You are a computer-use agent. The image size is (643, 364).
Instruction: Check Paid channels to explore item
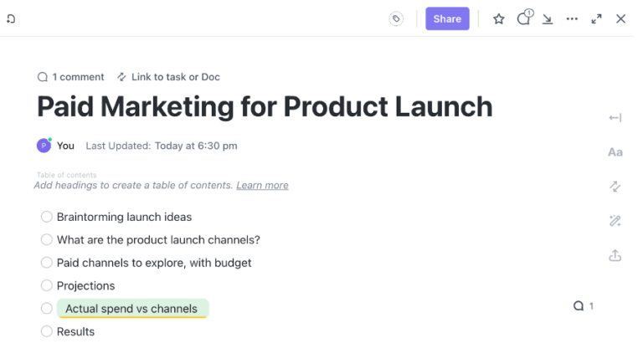47,263
